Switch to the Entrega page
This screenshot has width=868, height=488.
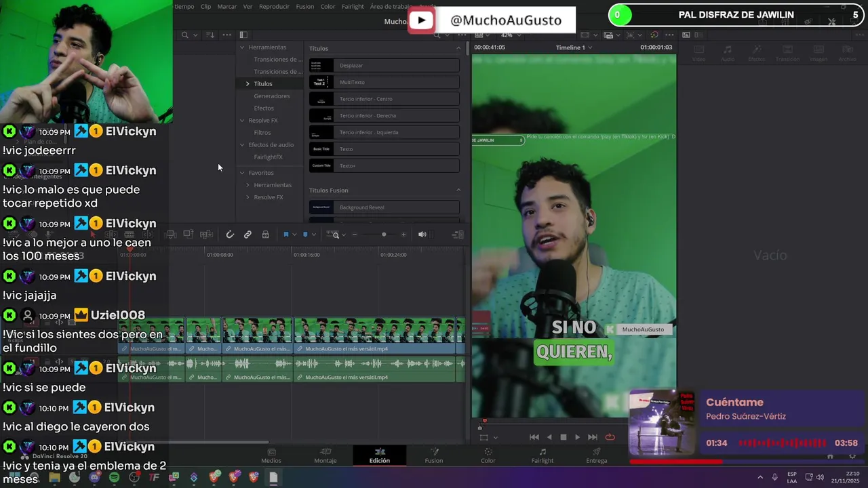[x=597, y=455]
